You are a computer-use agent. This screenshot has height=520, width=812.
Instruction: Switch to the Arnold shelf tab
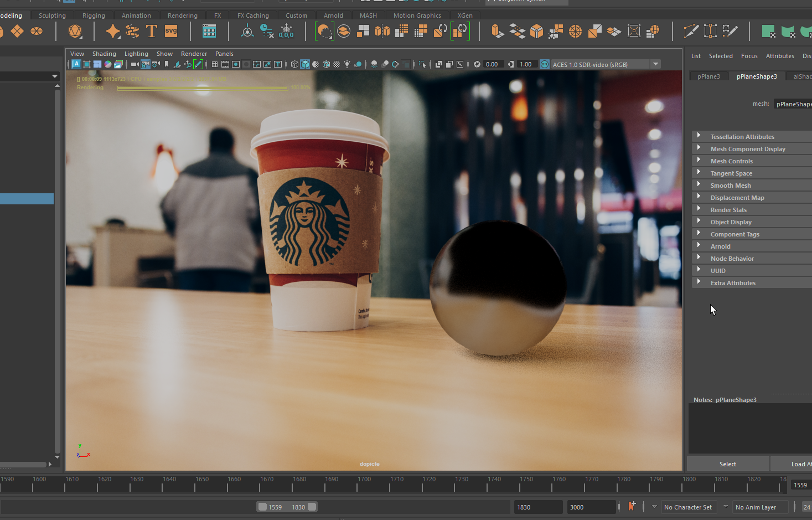tap(333, 16)
